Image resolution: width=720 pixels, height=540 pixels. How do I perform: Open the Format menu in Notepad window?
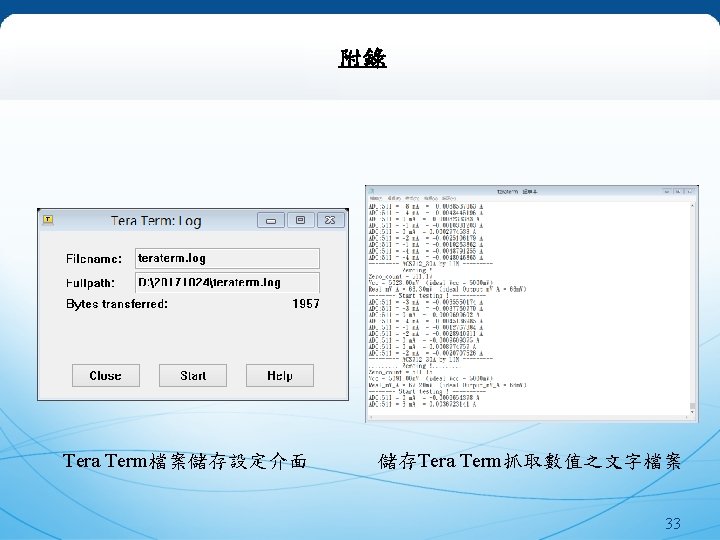pyautogui.click(x=412, y=198)
